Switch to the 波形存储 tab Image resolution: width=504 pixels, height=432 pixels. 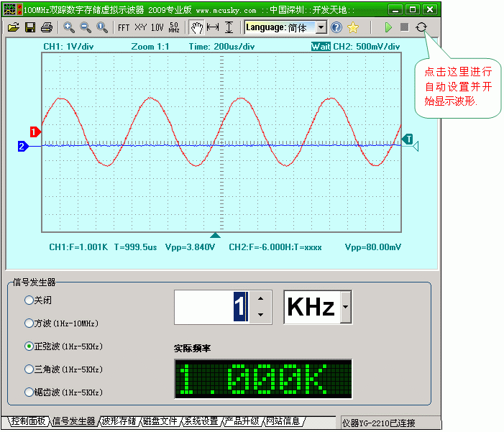pos(119,421)
